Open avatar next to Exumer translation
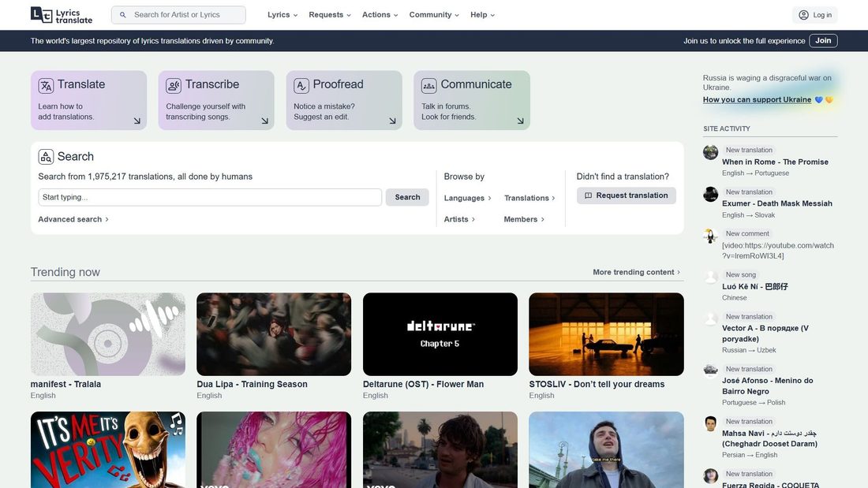868x488 pixels. click(x=711, y=194)
